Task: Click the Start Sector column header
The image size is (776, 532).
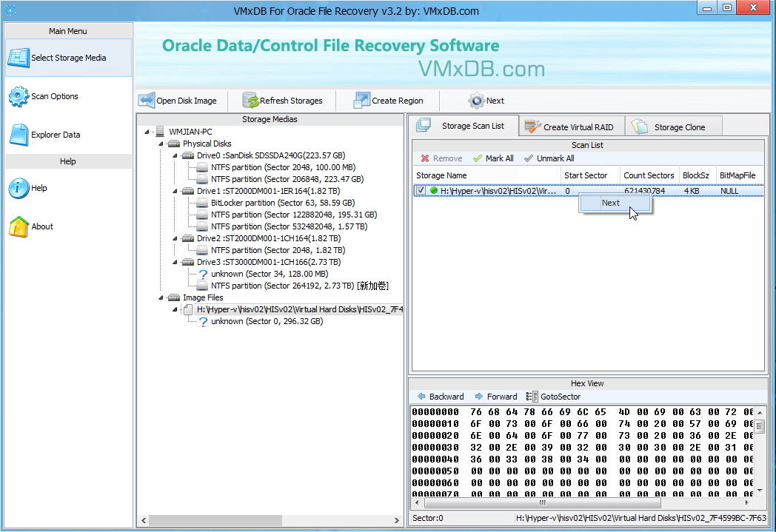Action: pos(590,175)
